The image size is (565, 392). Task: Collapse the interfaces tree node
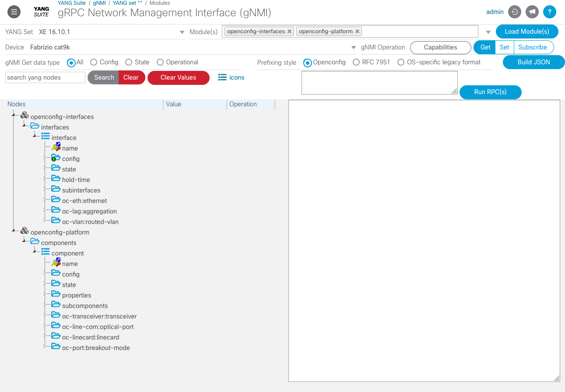(25, 126)
